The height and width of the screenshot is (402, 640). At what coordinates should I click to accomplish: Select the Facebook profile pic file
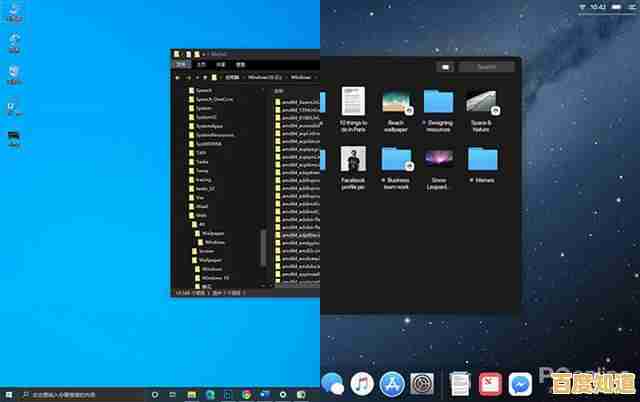(x=353, y=168)
